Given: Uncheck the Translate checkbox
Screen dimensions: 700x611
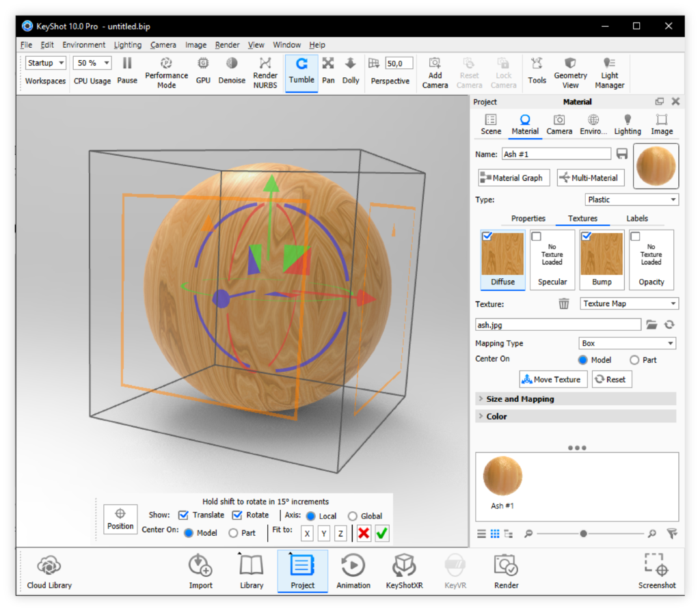Looking at the screenshot, I should tap(183, 515).
